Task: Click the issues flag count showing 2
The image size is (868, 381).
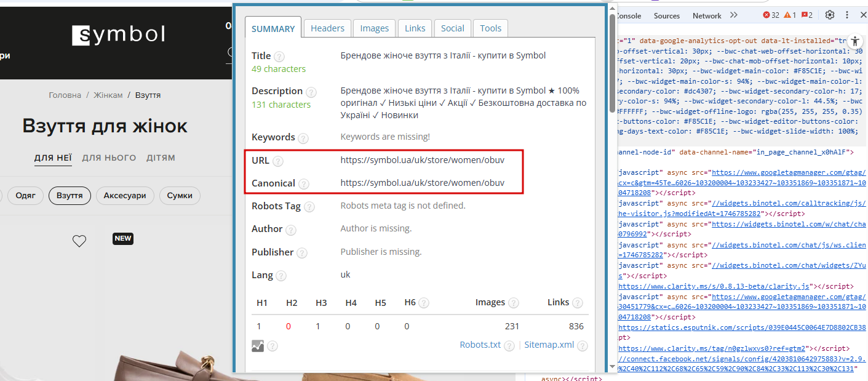Action: [x=807, y=15]
